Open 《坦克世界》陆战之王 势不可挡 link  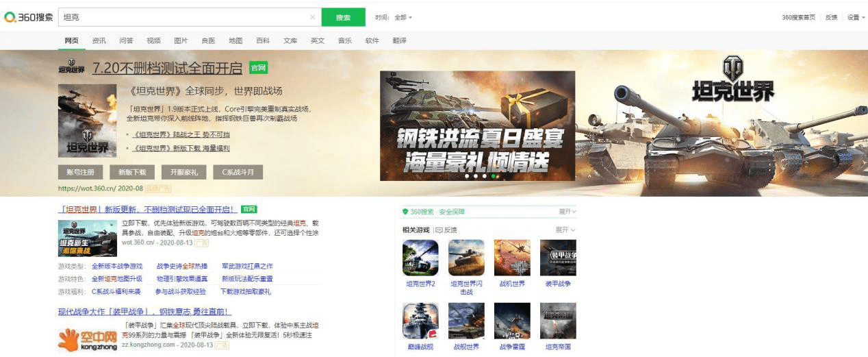[181, 134]
